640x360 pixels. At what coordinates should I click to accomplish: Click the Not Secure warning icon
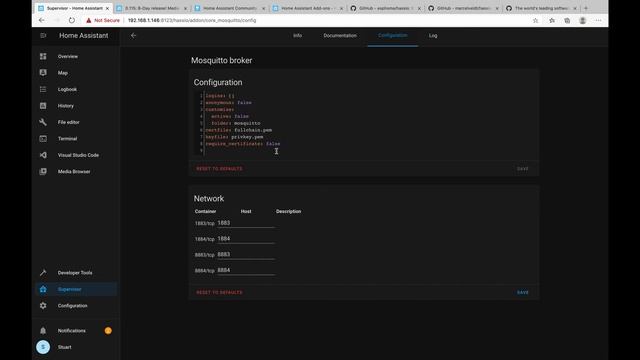point(89,20)
